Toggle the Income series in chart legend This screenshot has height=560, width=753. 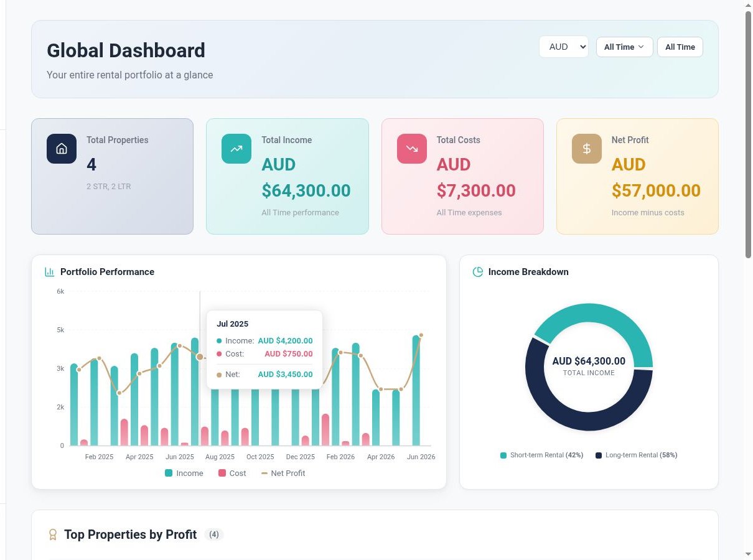tap(184, 474)
